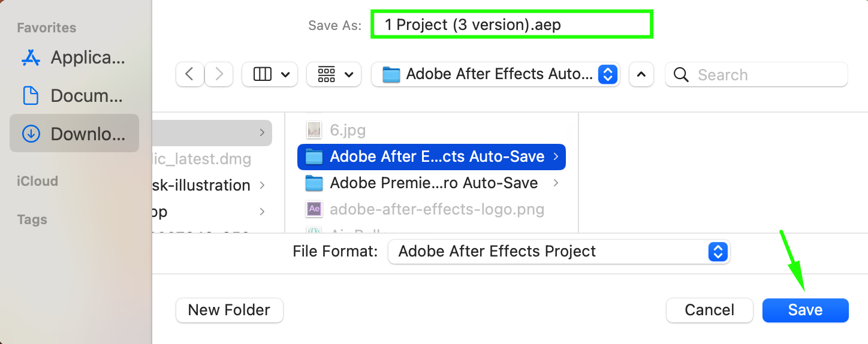
Task: Click the search magnifier icon
Action: [681, 75]
